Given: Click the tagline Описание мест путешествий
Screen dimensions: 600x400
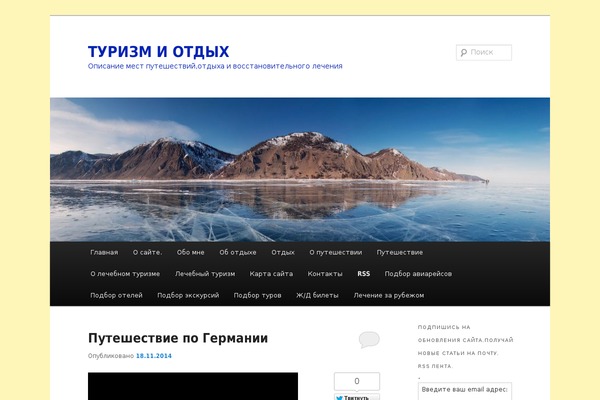Looking at the screenshot, I should click(215, 66).
